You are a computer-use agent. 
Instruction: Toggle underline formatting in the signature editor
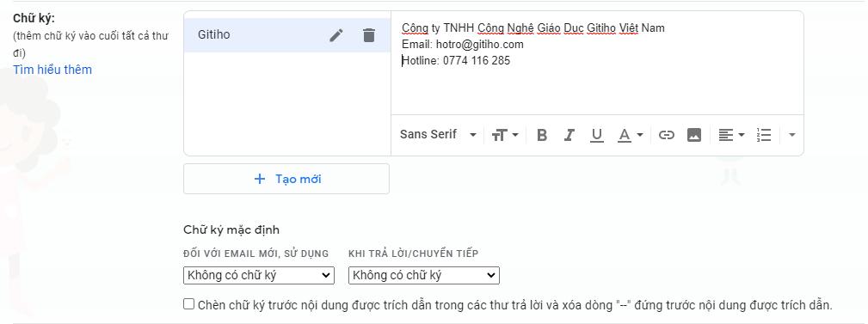pos(596,136)
